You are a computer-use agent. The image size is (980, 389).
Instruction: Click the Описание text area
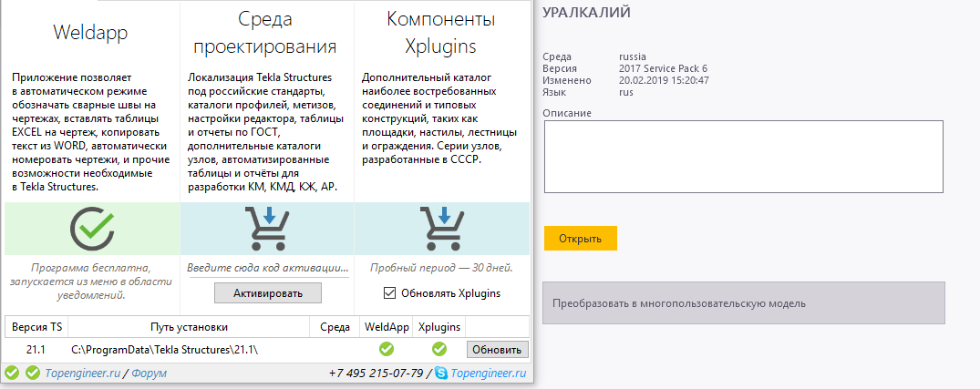(743, 157)
